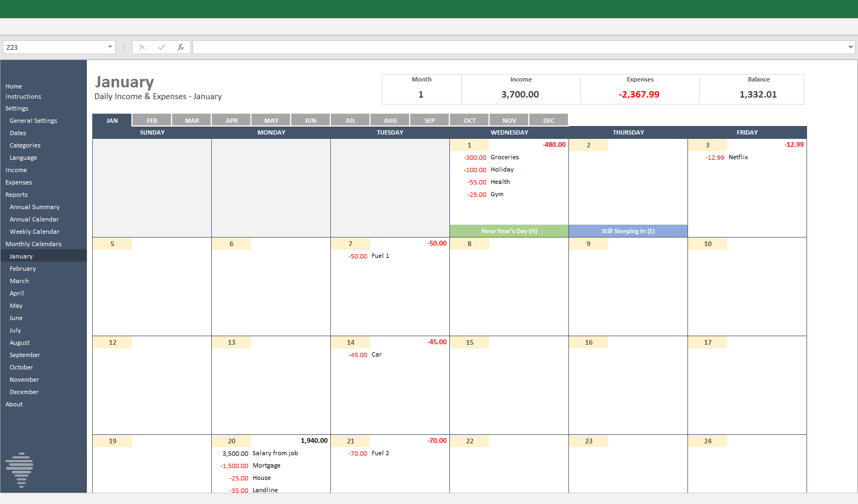The height and width of the screenshot is (504, 858).
Task: Open April in the sidebar
Action: coord(17,293)
